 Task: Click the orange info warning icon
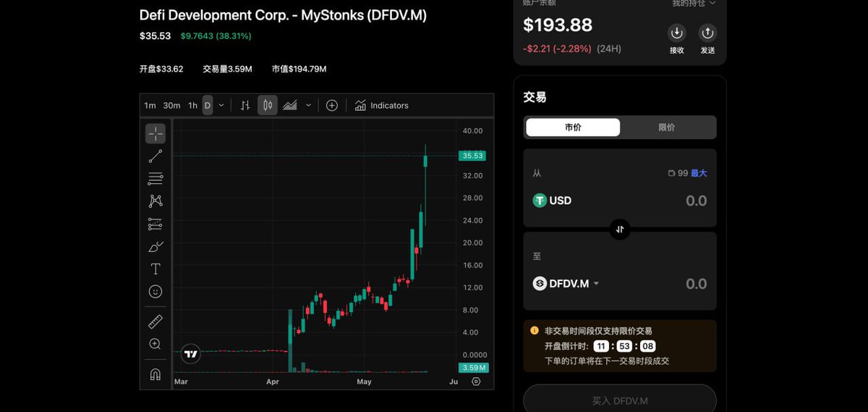click(535, 330)
